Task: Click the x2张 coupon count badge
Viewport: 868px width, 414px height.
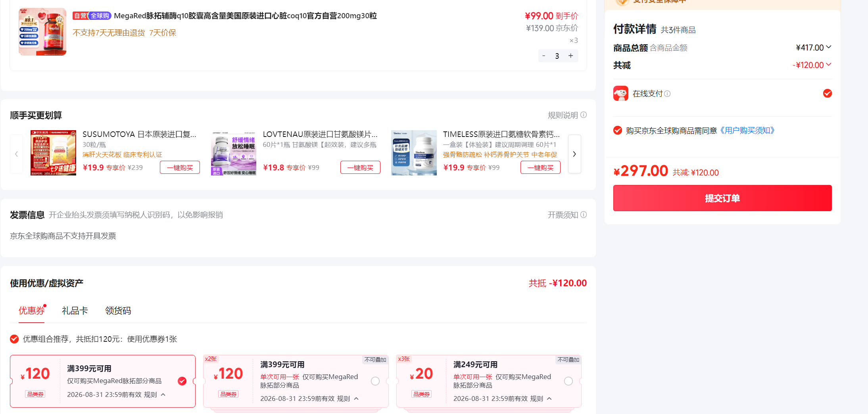Action: 211,359
